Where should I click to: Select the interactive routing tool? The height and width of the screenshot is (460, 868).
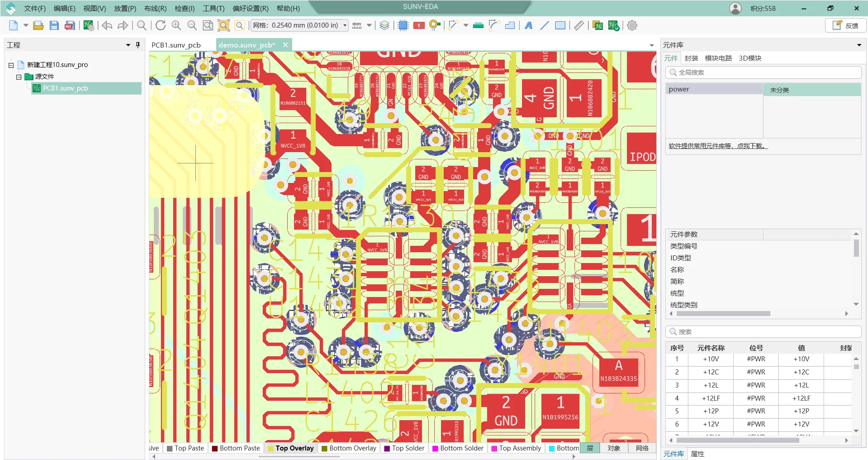pos(452,25)
